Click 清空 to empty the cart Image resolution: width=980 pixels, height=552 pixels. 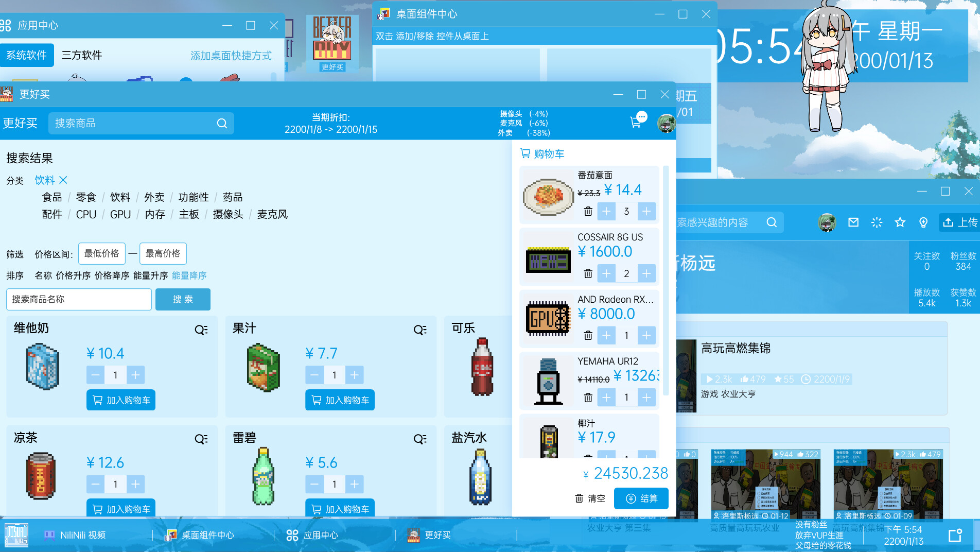[x=590, y=498]
